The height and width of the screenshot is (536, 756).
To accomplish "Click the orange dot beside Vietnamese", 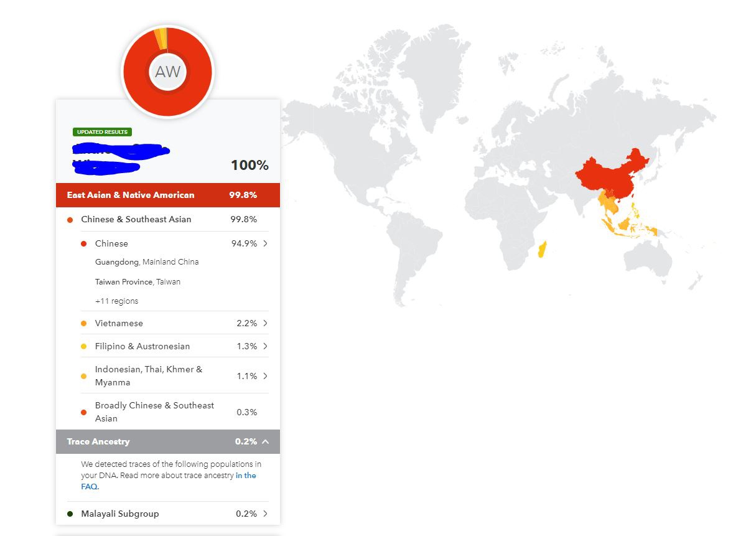I will [x=83, y=324].
